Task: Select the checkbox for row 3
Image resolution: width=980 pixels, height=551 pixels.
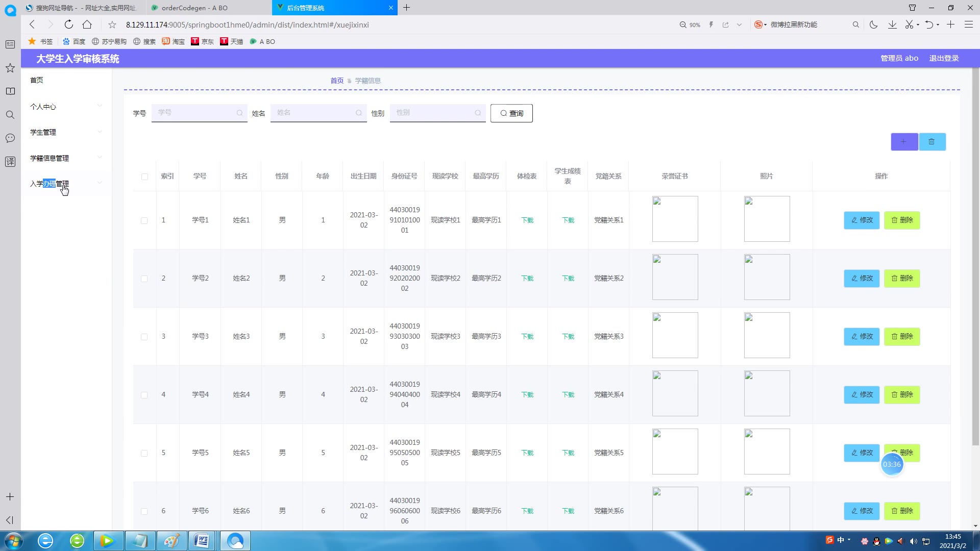Action: 144,337
